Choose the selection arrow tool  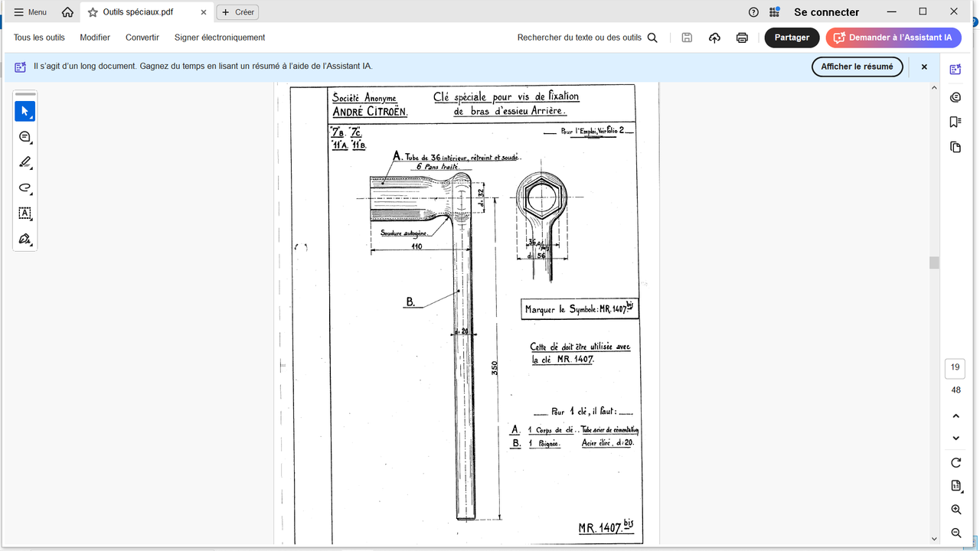pos(24,111)
